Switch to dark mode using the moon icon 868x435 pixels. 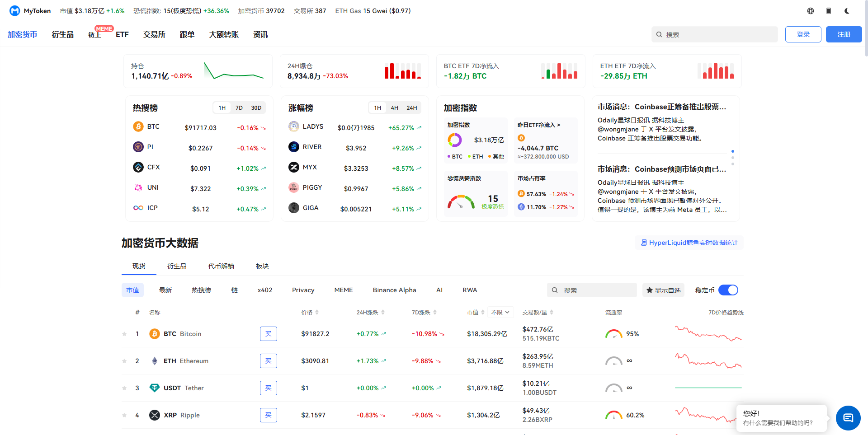[847, 10]
